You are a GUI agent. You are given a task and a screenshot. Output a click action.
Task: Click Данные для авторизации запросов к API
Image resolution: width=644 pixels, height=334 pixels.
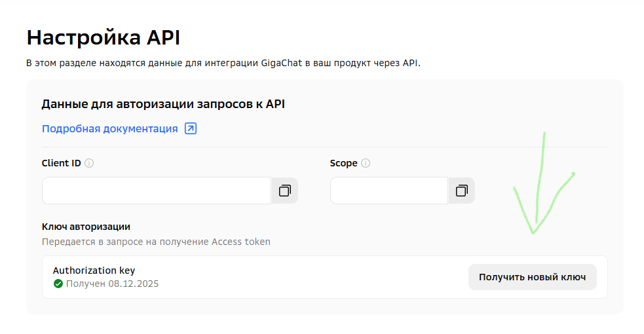(163, 104)
